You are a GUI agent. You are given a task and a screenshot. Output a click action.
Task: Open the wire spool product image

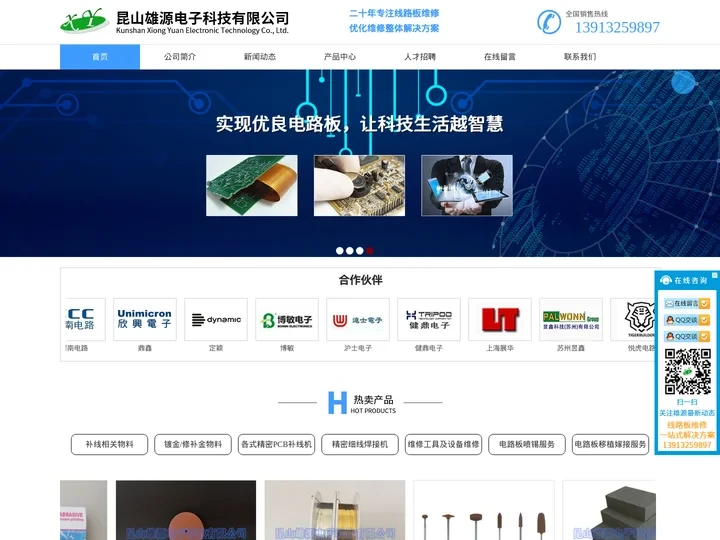pyautogui.click(x=335, y=510)
